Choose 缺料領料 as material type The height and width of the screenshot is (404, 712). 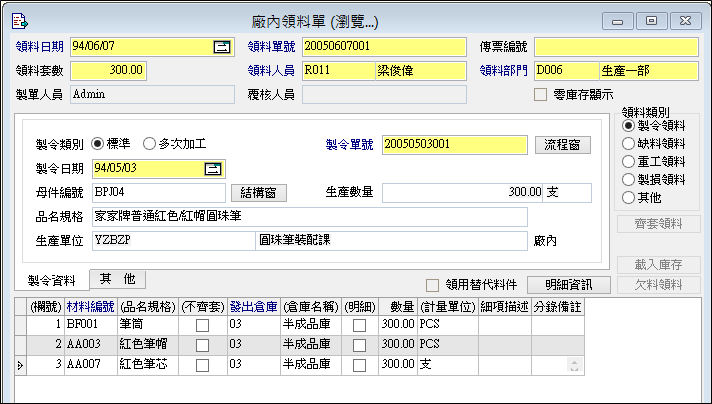(628, 143)
